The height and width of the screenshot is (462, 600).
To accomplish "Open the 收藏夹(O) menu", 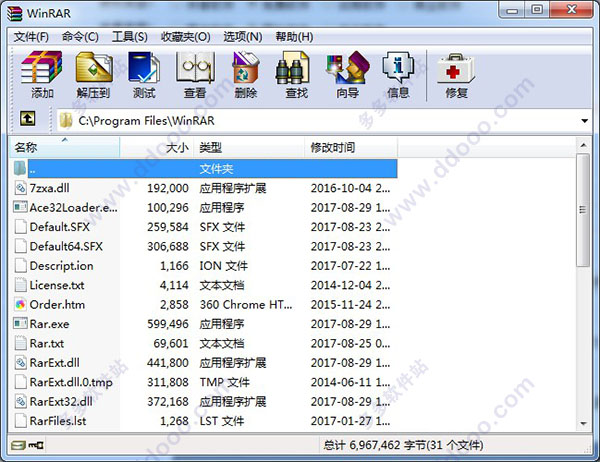I will pyautogui.click(x=186, y=37).
